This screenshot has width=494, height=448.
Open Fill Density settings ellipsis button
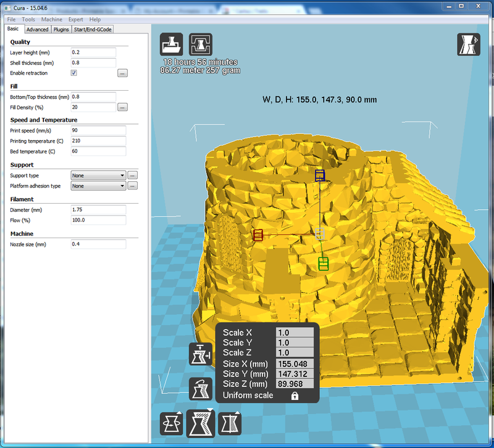click(122, 107)
